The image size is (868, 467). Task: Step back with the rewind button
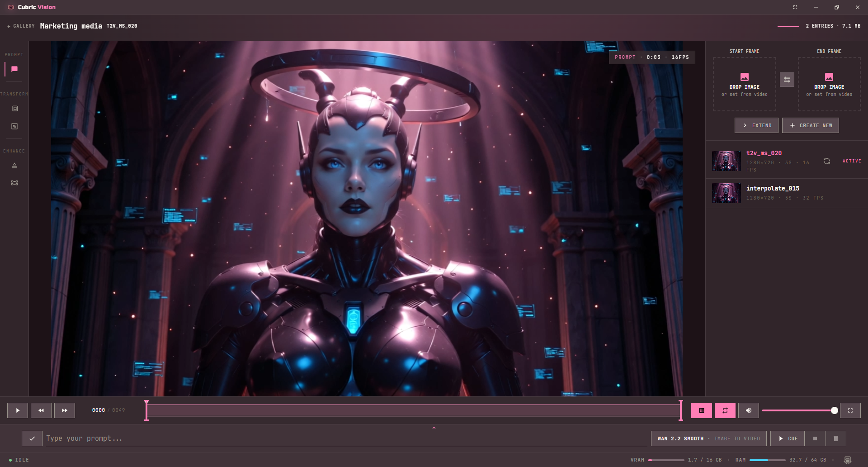(41, 410)
